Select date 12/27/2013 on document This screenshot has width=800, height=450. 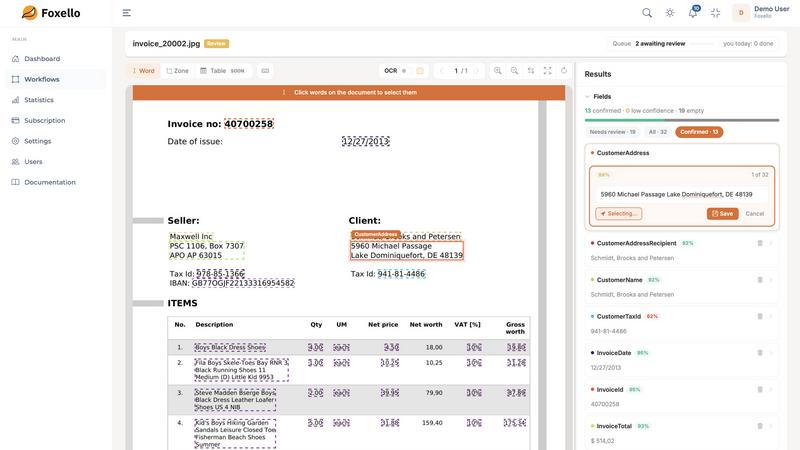point(366,141)
